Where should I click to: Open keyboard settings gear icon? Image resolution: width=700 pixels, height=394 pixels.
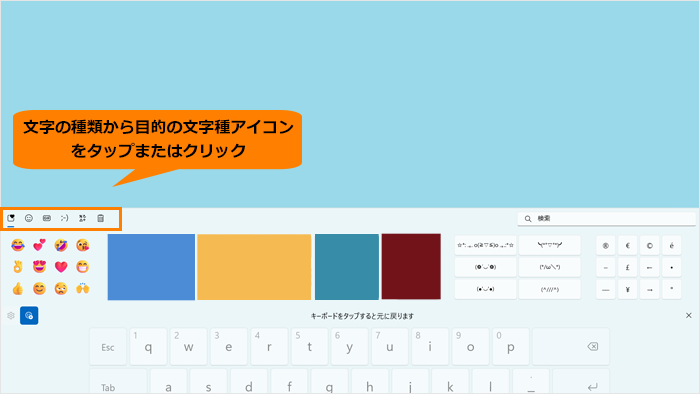[x=11, y=315]
